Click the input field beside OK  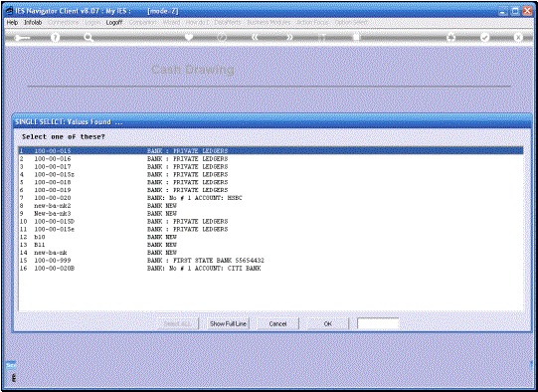pyautogui.click(x=378, y=323)
